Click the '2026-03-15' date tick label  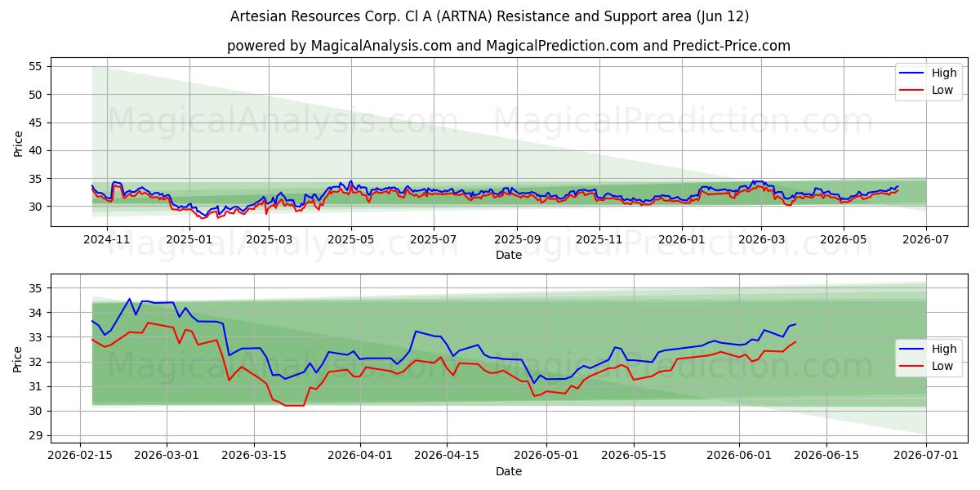click(255, 455)
